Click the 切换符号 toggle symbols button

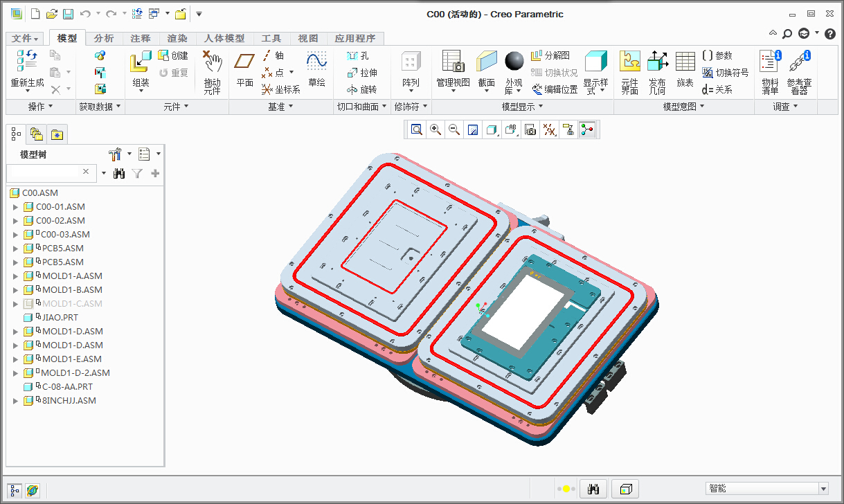(x=725, y=73)
